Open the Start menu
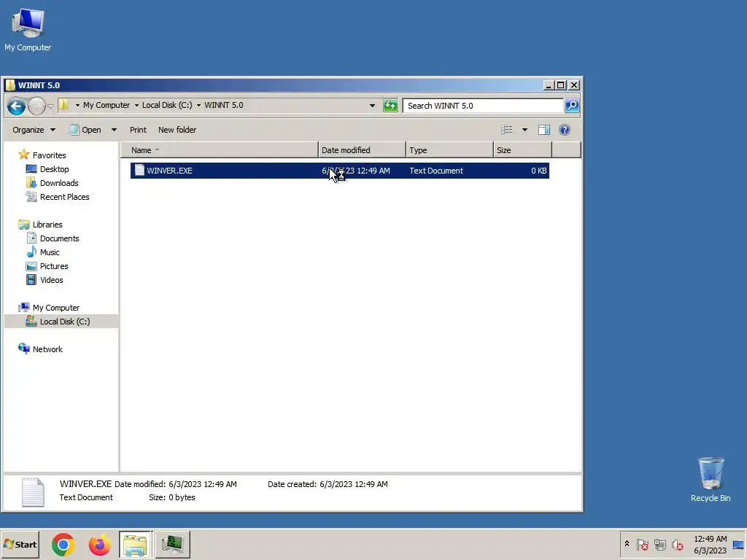This screenshot has width=747, height=560. tap(20, 544)
